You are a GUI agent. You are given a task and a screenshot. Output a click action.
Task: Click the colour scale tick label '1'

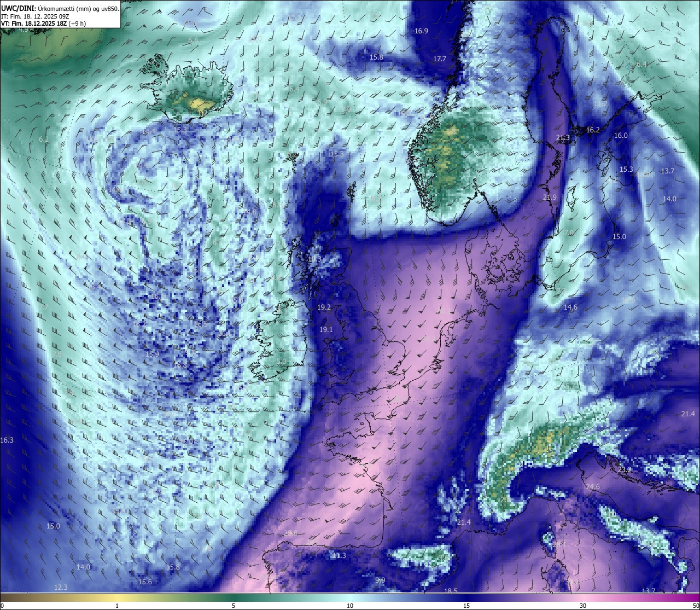tap(117, 606)
